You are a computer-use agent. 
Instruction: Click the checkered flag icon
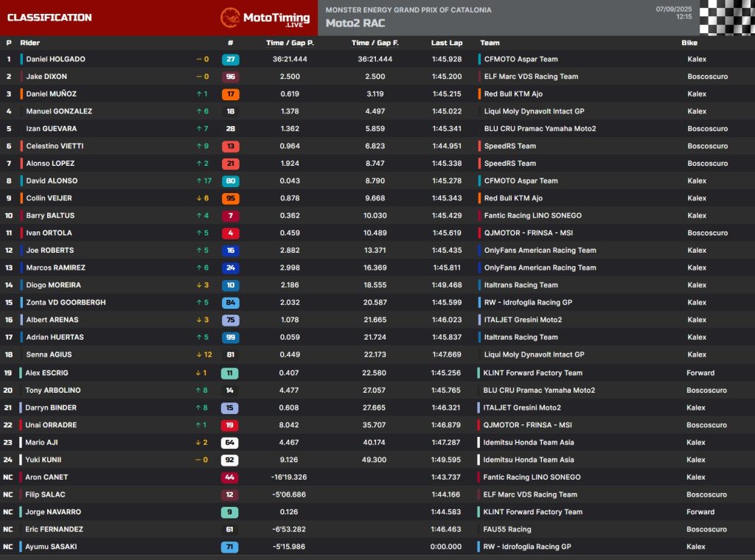pyautogui.click(x=727, y=18)
